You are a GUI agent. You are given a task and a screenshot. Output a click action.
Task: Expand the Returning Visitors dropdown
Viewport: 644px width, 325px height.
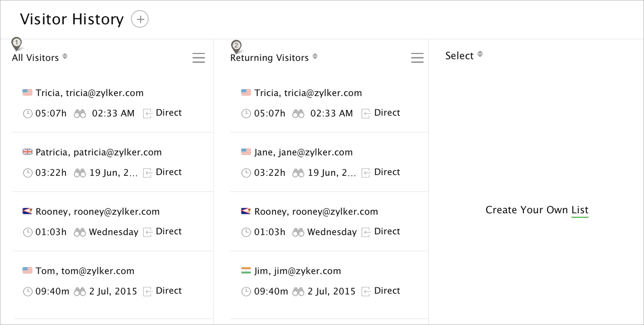[x=315, y=56]
